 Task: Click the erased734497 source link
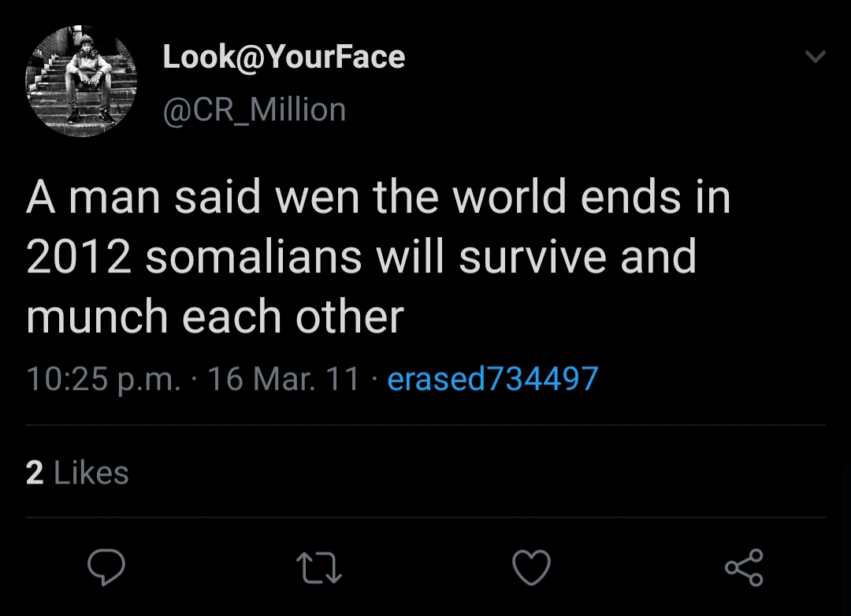(x=492, y=379)
